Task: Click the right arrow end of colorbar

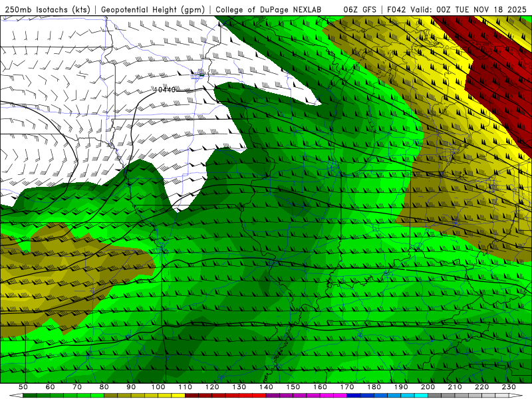Action: tap(516, 396)
